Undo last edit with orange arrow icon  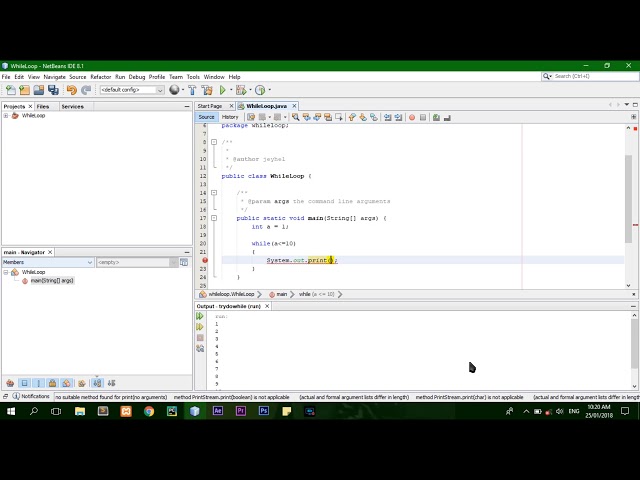click(x=72, y=90)
